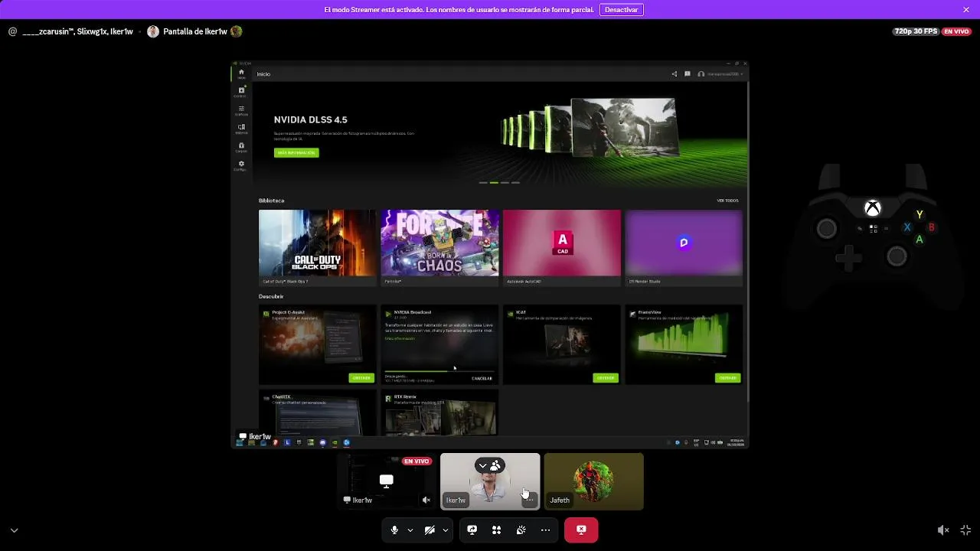
Task: Select the Jafeth participant tile
Action: tap(593, 481)
